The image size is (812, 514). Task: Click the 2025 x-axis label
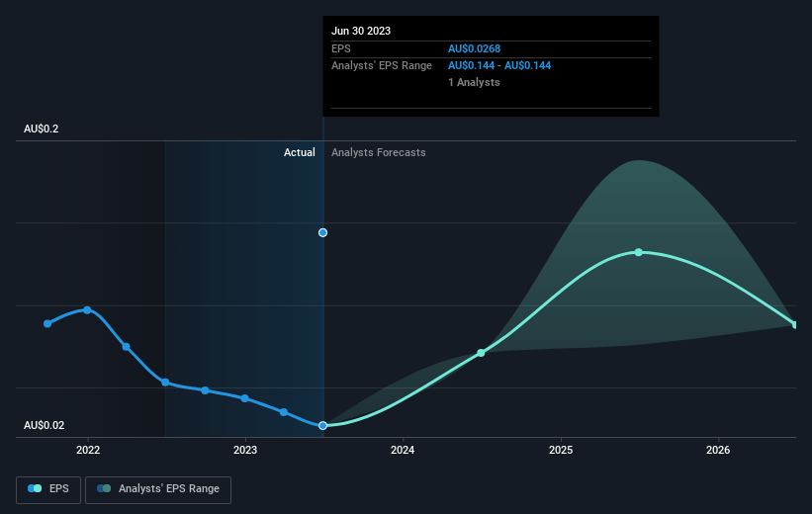[561, 450]
